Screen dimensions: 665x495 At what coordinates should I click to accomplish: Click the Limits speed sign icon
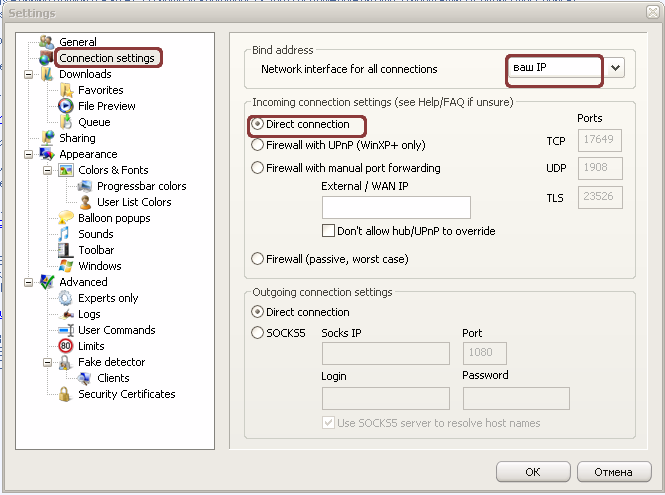point(66,346)
